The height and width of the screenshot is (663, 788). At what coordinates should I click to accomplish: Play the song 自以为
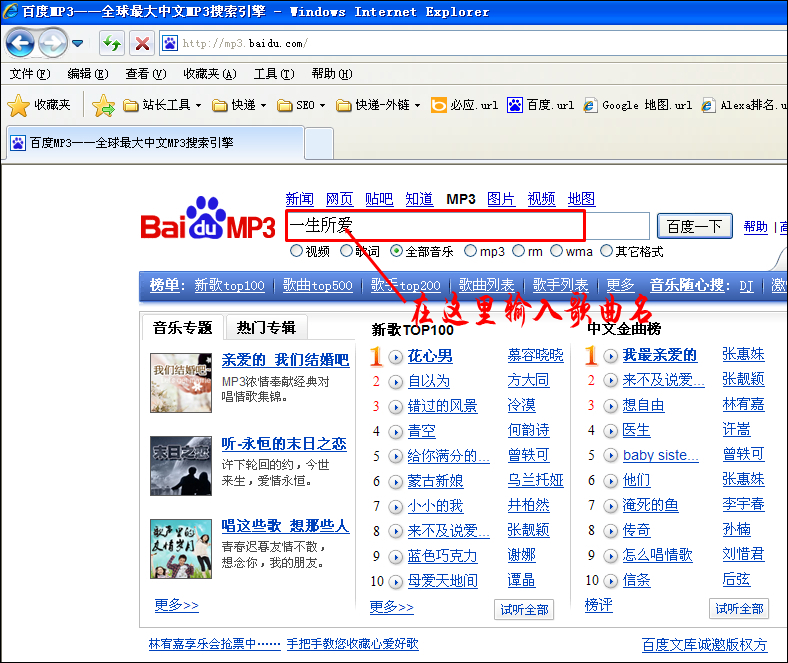[396, 382]
